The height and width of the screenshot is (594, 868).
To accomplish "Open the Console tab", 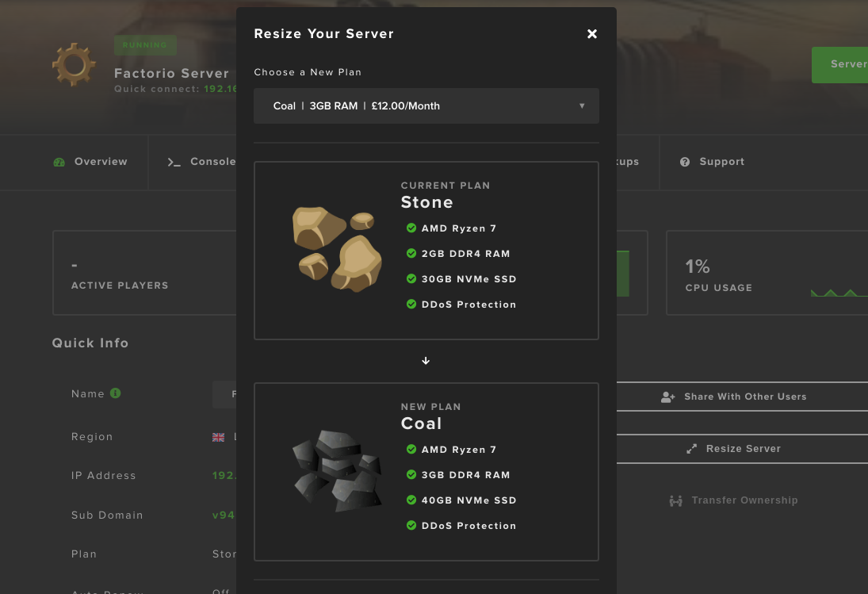I will (x=201, y=162).
